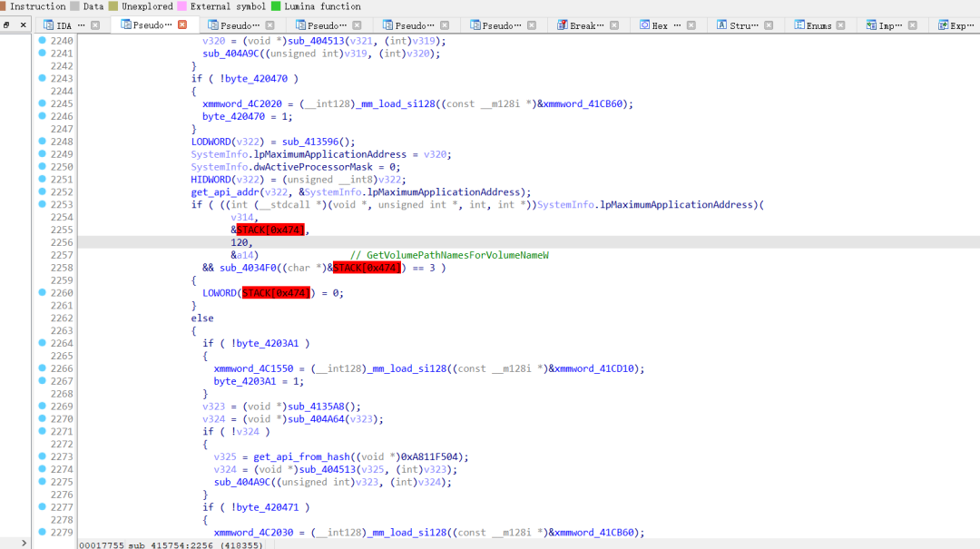Click the Imports tab icon
Viewport: 980px width, 549px height.
pos(870,25)
